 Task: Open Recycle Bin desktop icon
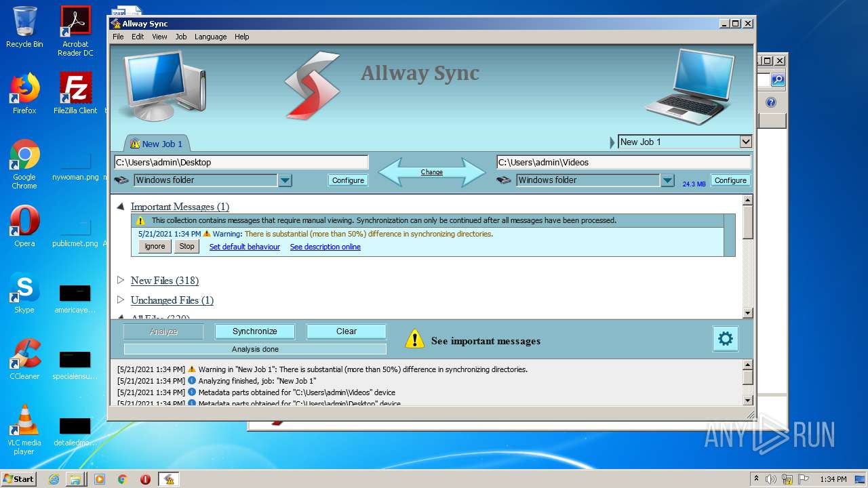click(24, 27)
